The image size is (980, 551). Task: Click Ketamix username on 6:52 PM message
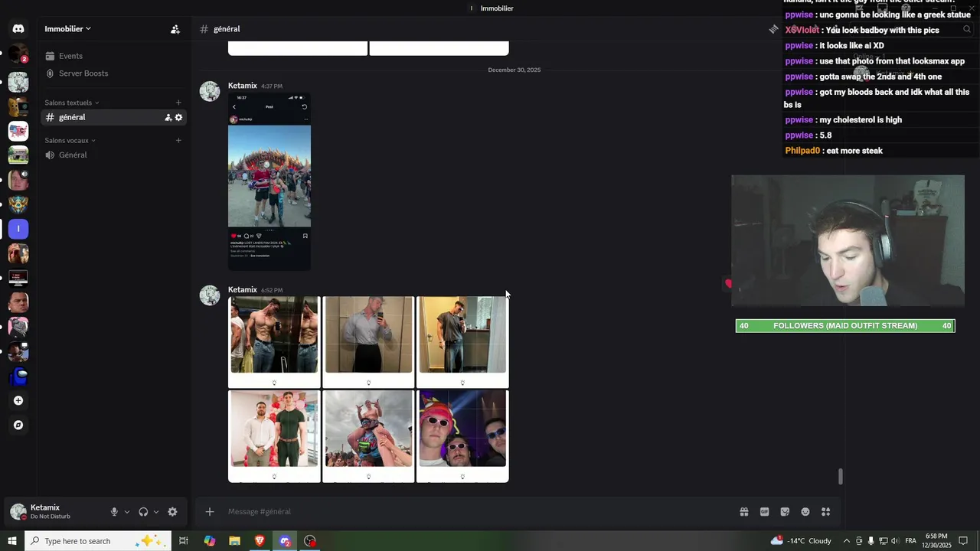point(242,290)
